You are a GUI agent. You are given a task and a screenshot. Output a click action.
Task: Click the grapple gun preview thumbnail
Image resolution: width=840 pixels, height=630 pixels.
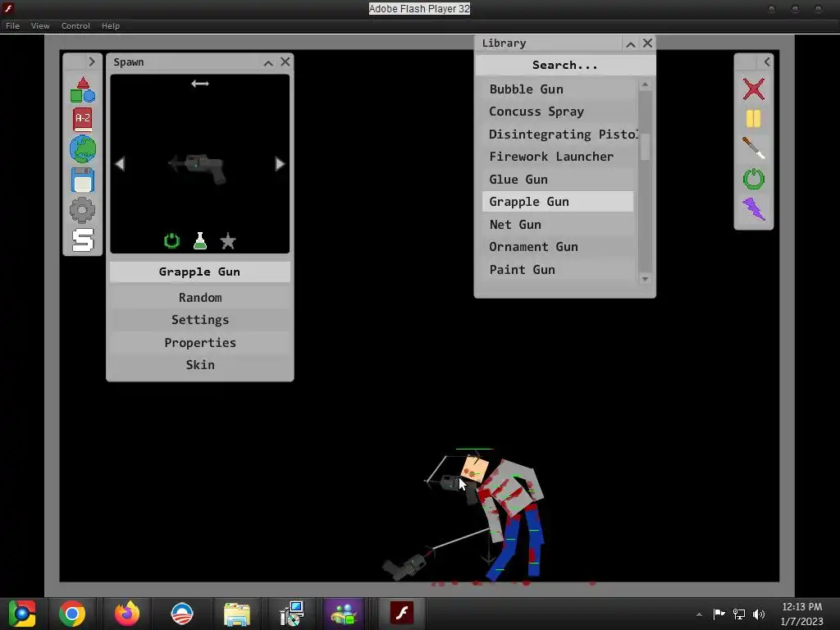[x=197, y=168]
